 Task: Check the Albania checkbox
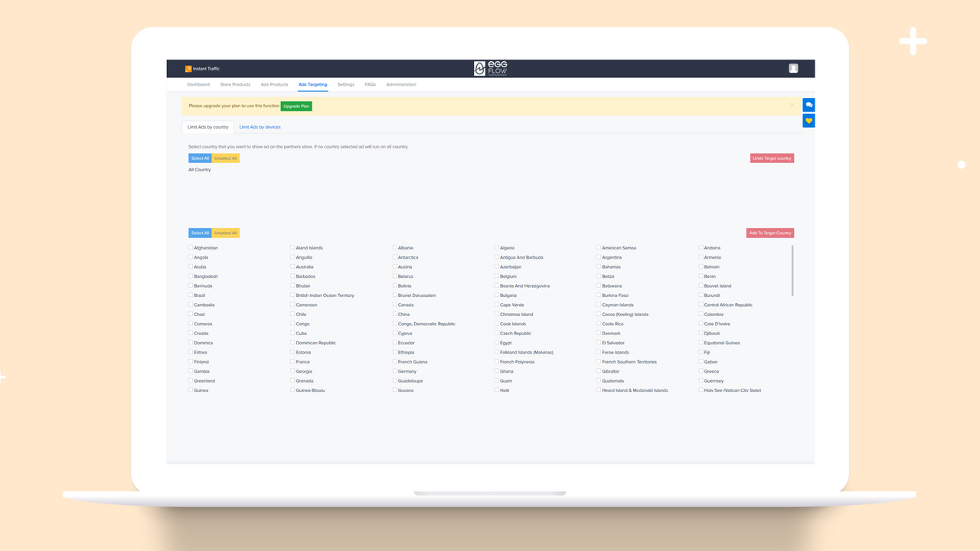click(395, 248)
